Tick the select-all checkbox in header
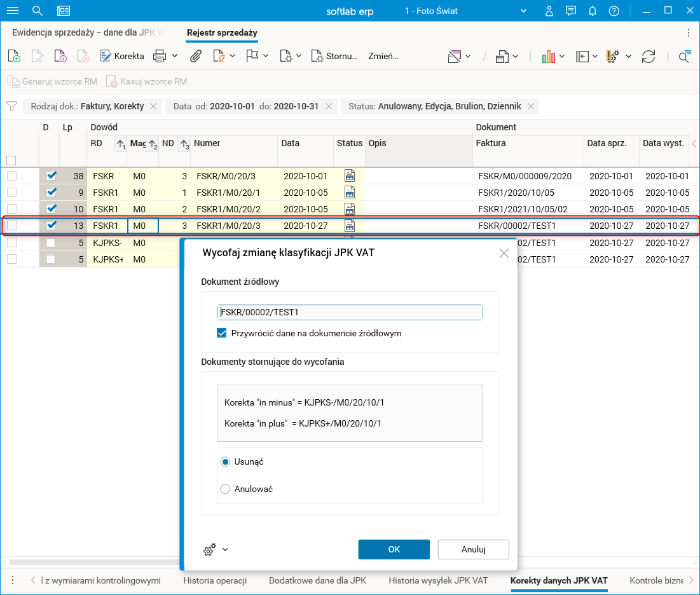Screen dimensions: 700x595 11,160
